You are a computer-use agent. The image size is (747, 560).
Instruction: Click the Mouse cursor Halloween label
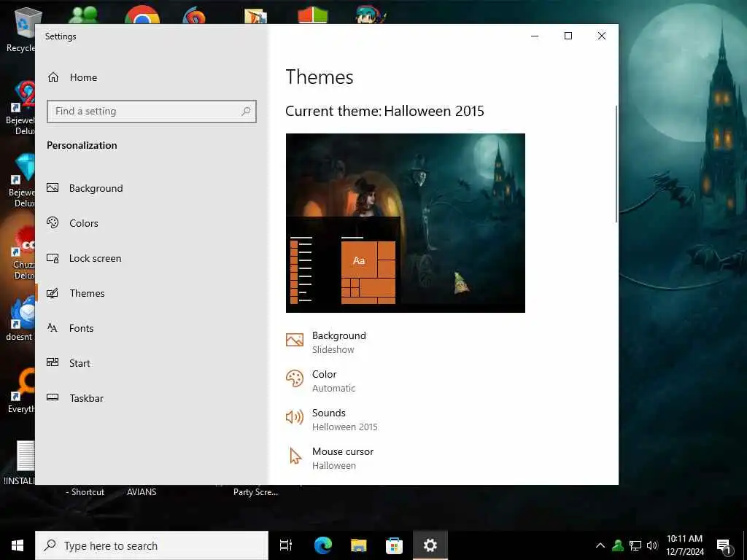tap(343, 458)
